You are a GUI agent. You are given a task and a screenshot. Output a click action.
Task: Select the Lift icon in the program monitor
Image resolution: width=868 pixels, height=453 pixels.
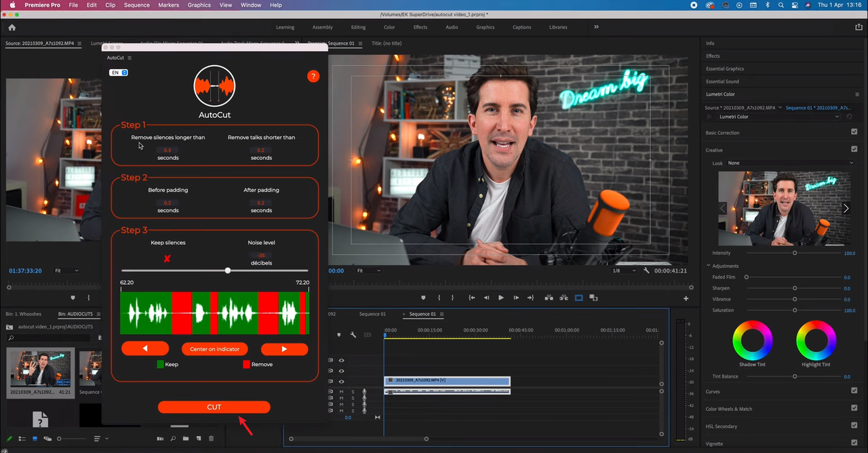click(549, 297)
